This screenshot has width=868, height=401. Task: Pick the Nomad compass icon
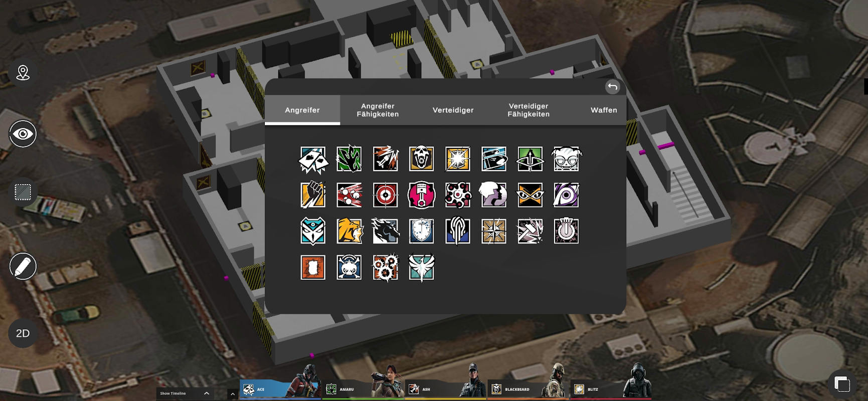(494, 231)
